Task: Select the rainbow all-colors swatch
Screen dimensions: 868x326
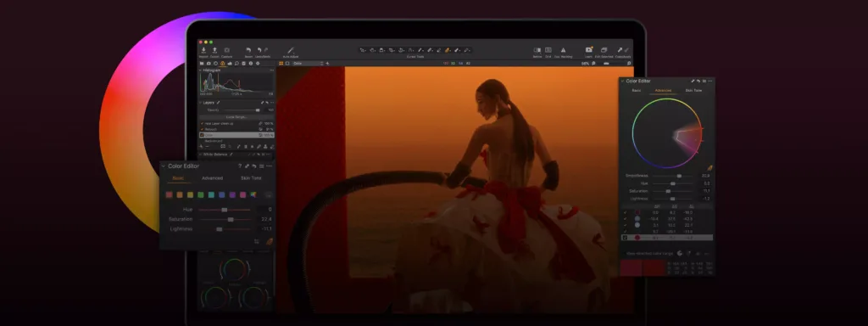Action: coord(253,194)
